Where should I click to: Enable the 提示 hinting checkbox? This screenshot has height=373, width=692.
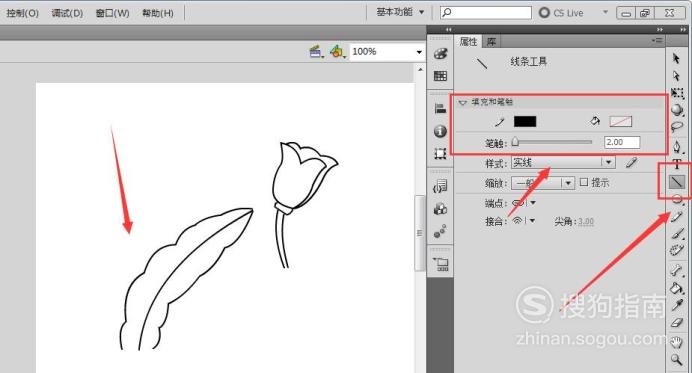(x=584, y=182)
